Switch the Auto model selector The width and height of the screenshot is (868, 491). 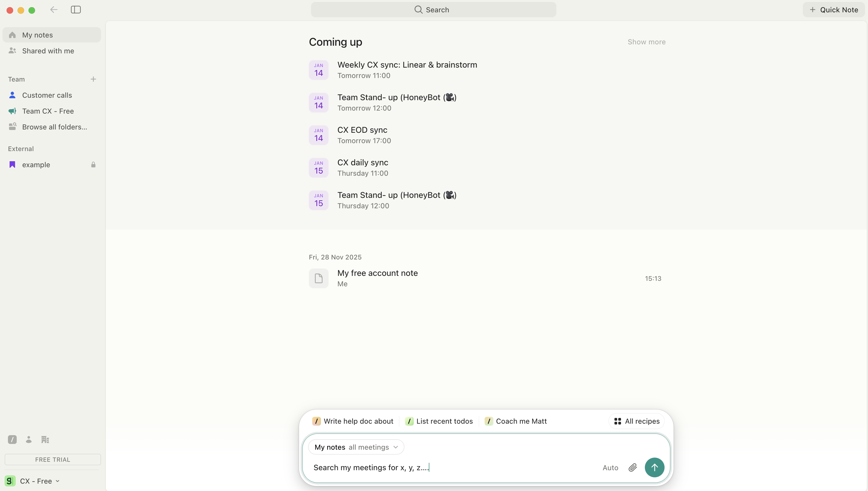click(x=610, y=467)
